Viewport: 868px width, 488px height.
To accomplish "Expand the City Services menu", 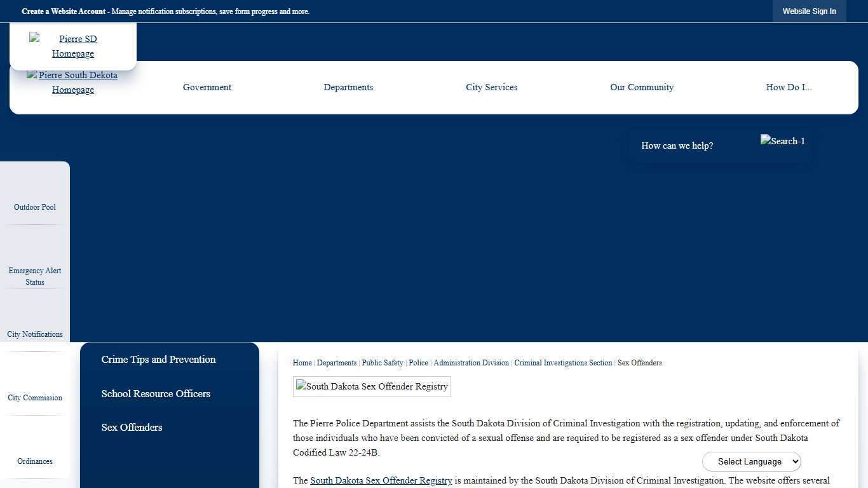I will click(x=491, y=88).
